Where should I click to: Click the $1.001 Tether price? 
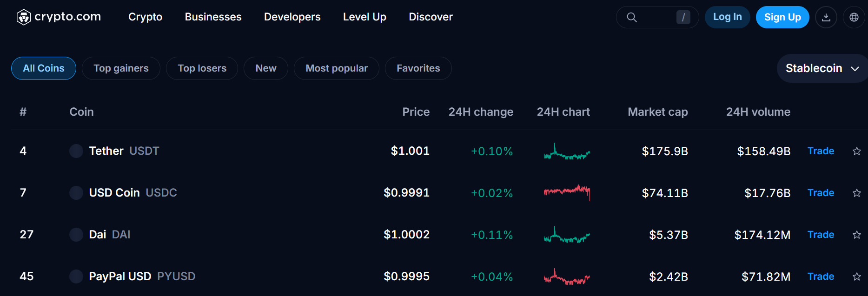tap(410, 151)
